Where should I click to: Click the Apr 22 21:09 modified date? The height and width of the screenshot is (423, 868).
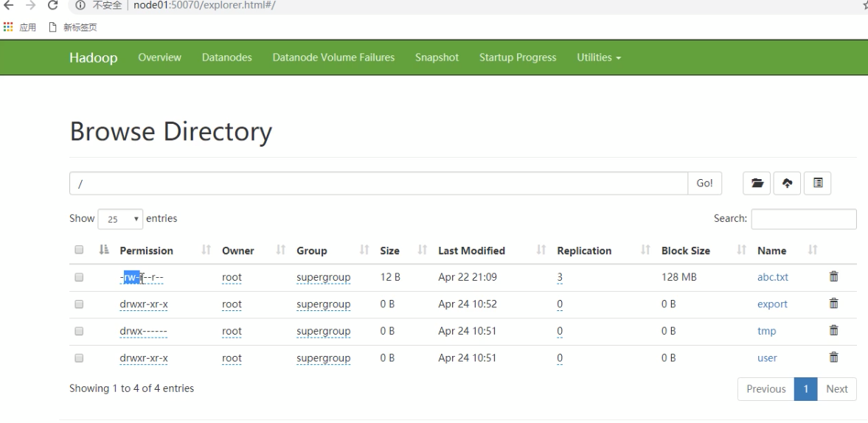pyautogui.click(x=468, y=277)
